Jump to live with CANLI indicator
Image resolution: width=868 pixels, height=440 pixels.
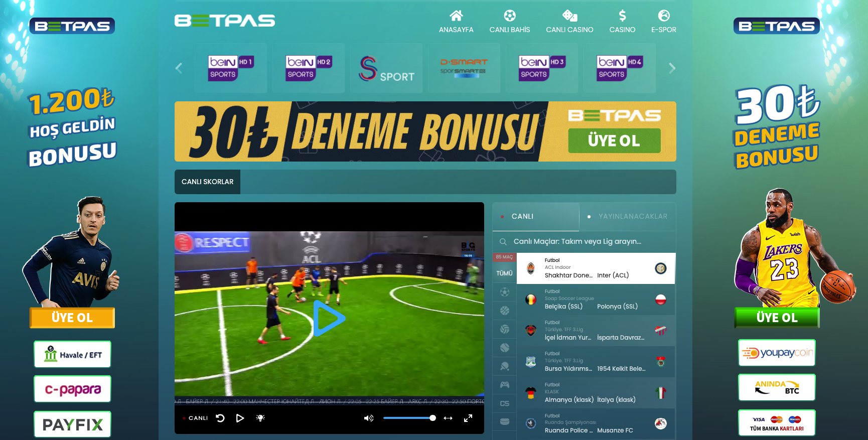[x=195, y=418]
